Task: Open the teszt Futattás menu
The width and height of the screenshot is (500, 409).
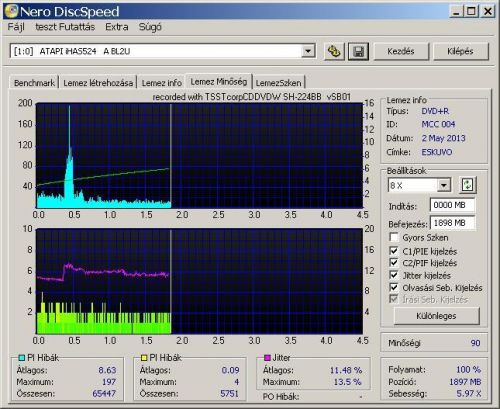Action: tap(65, 27)
